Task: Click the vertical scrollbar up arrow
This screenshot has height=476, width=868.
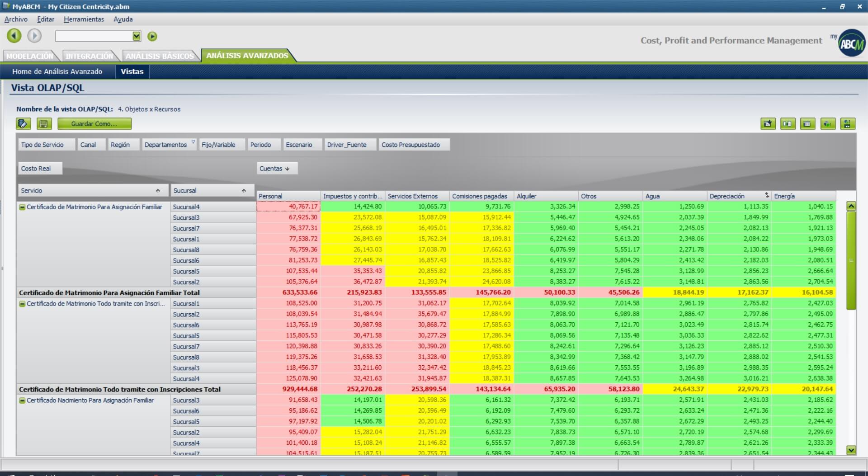Action: (x=851, y=206)
